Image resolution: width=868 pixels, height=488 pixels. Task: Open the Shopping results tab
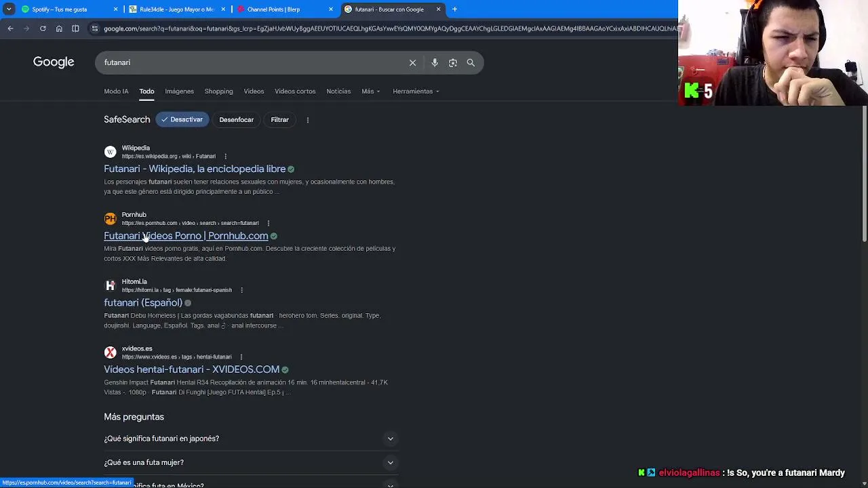point(218,91)
